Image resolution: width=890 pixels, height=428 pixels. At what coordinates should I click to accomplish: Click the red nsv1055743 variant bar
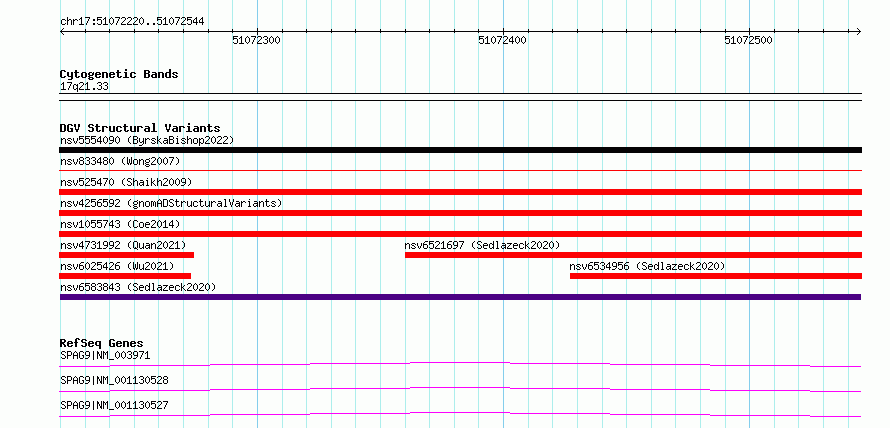[460, 234]
